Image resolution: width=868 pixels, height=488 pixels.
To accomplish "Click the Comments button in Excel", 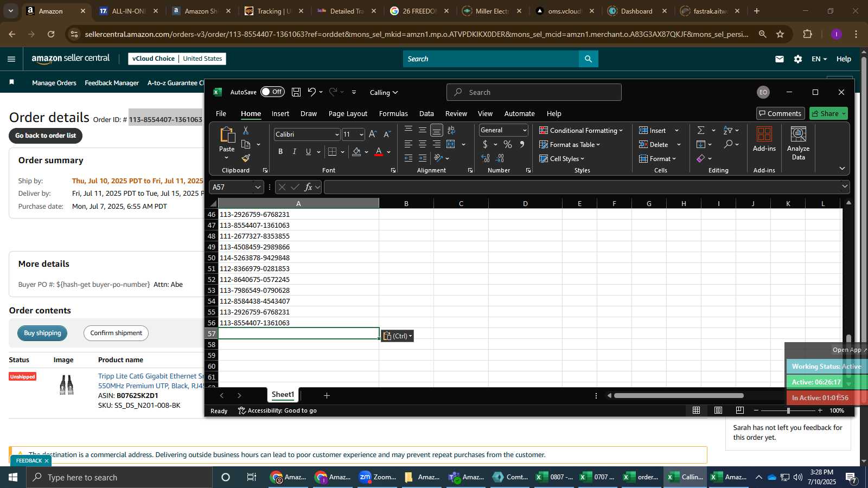I will [781, 113].
